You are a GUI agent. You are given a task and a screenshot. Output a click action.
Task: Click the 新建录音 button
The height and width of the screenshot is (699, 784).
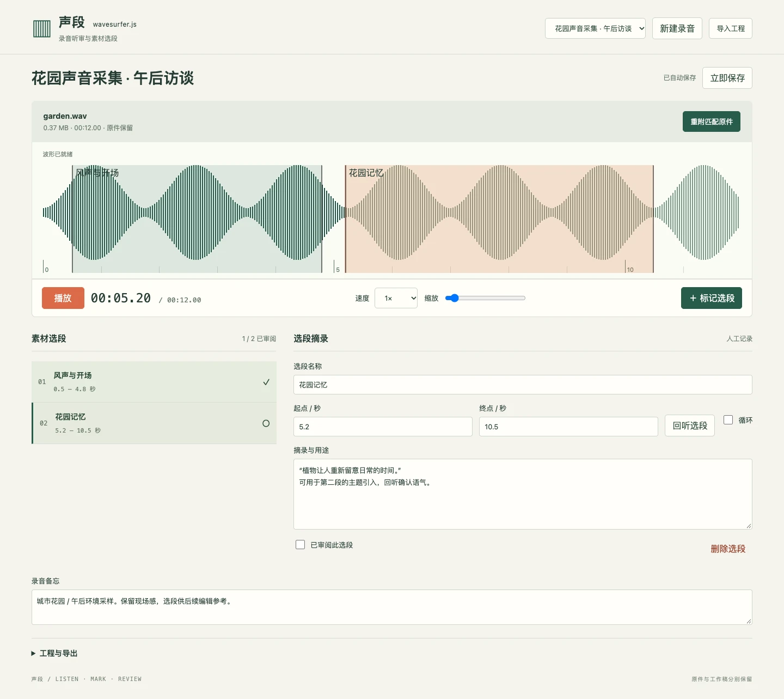point(677,28)
